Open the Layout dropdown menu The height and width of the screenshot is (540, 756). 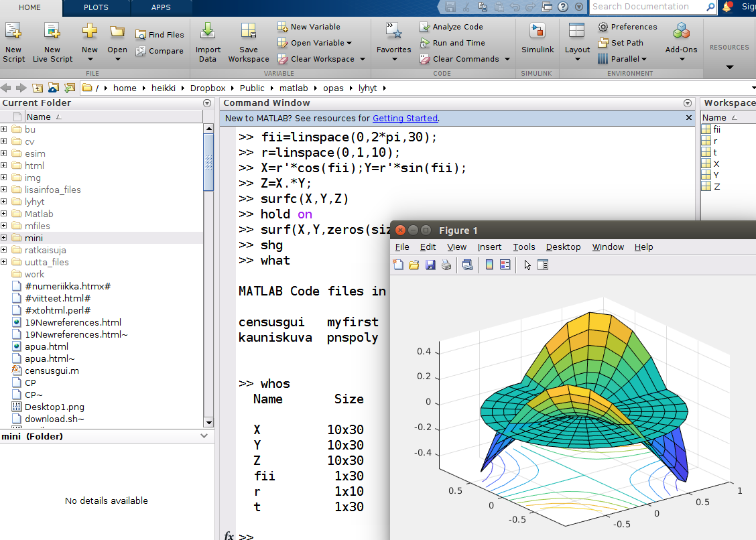(577, 50)
